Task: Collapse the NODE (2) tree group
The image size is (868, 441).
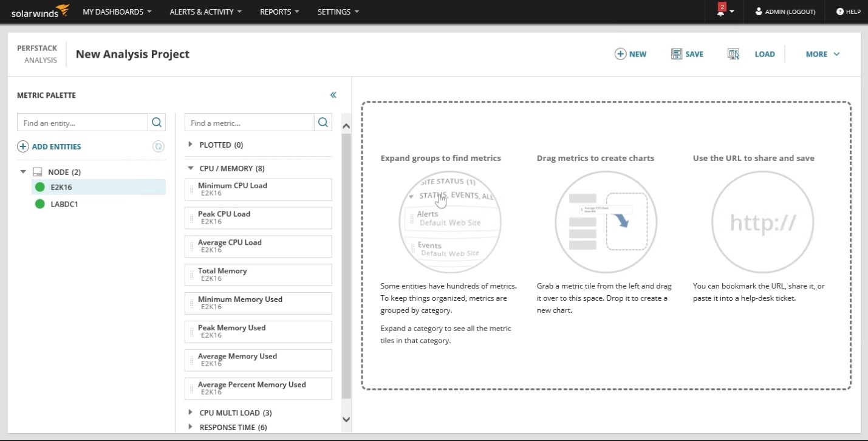Action: pyautogui.click(x=23, y=172)
